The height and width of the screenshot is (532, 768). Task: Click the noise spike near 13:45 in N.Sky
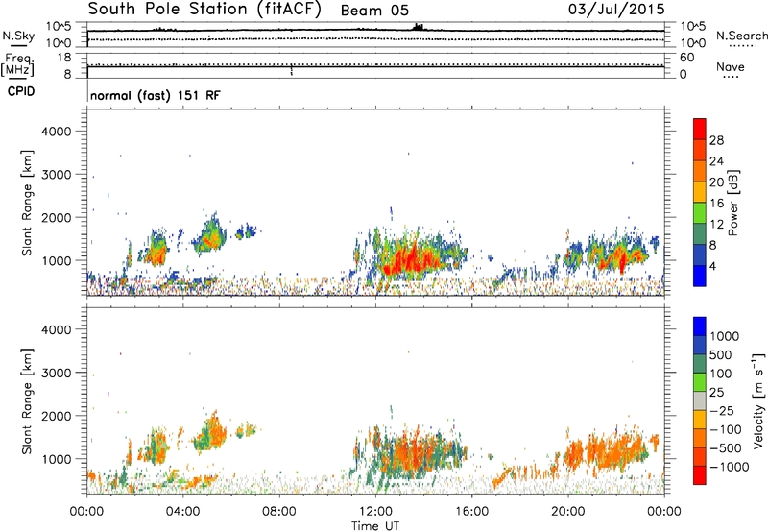419,27
